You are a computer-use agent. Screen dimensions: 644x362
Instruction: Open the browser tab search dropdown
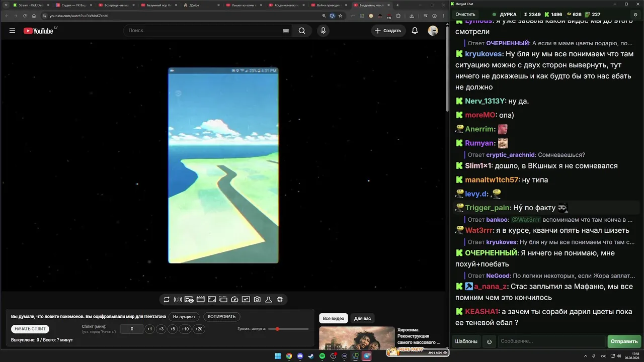pos(6,5)
